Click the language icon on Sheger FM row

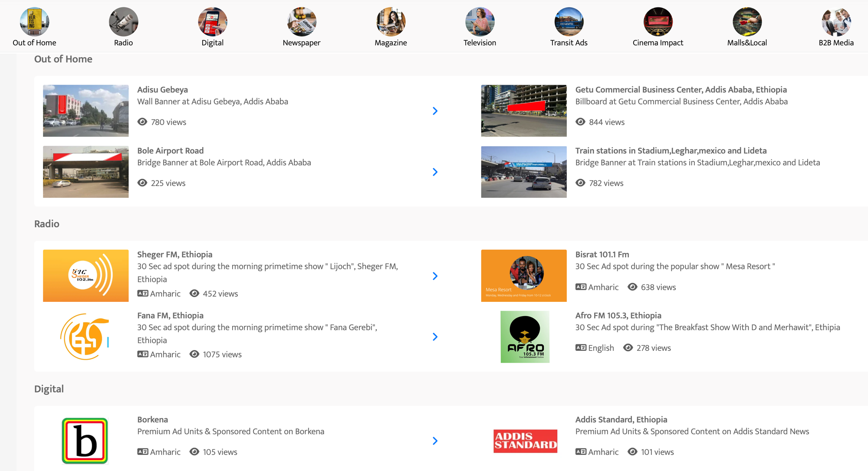click(143, 294)
